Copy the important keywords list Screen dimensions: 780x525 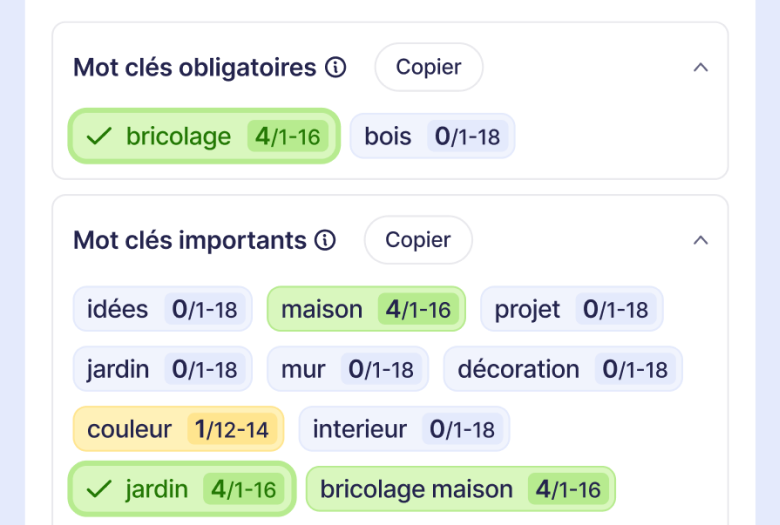click(418, 240)
